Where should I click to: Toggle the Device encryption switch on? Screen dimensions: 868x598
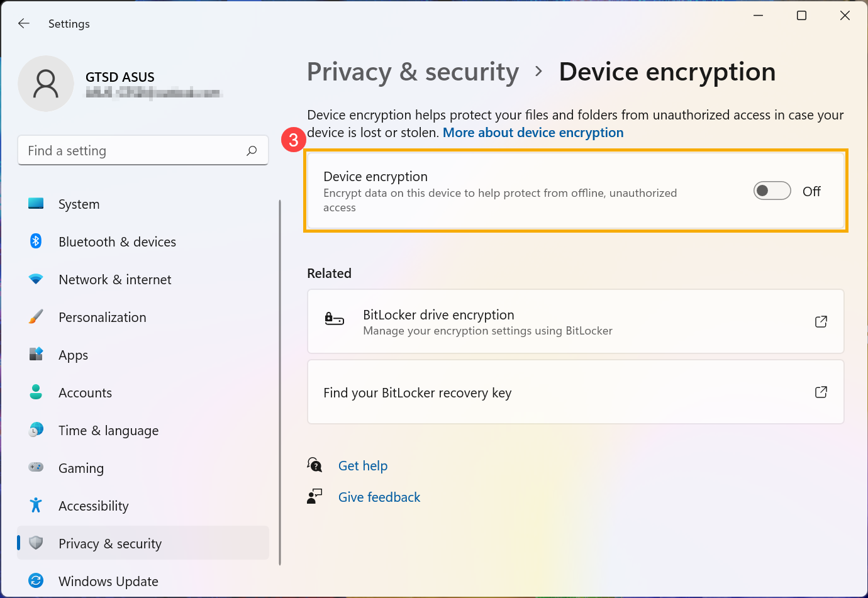772,191
